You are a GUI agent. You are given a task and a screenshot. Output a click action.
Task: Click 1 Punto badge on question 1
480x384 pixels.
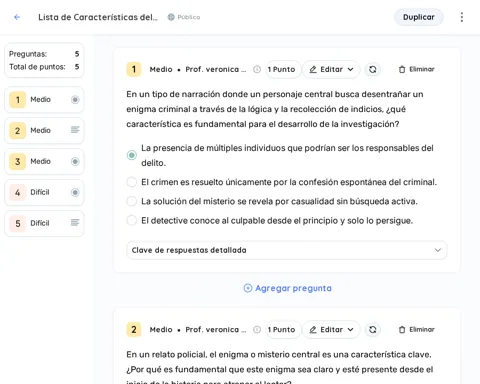[282, 69]
